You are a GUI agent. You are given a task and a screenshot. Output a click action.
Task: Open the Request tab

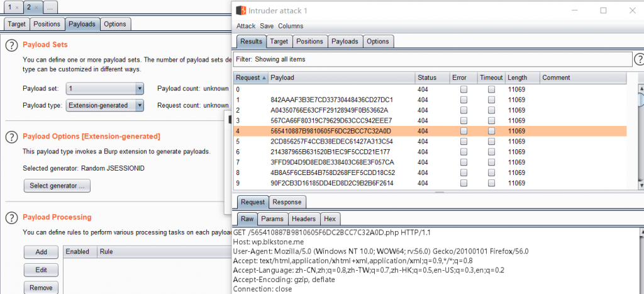pos(253,202)
